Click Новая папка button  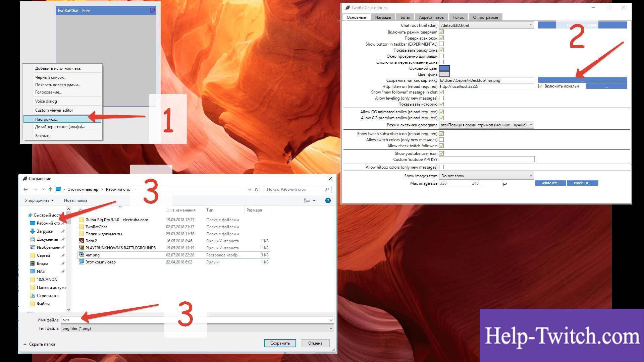coord(75,200)
